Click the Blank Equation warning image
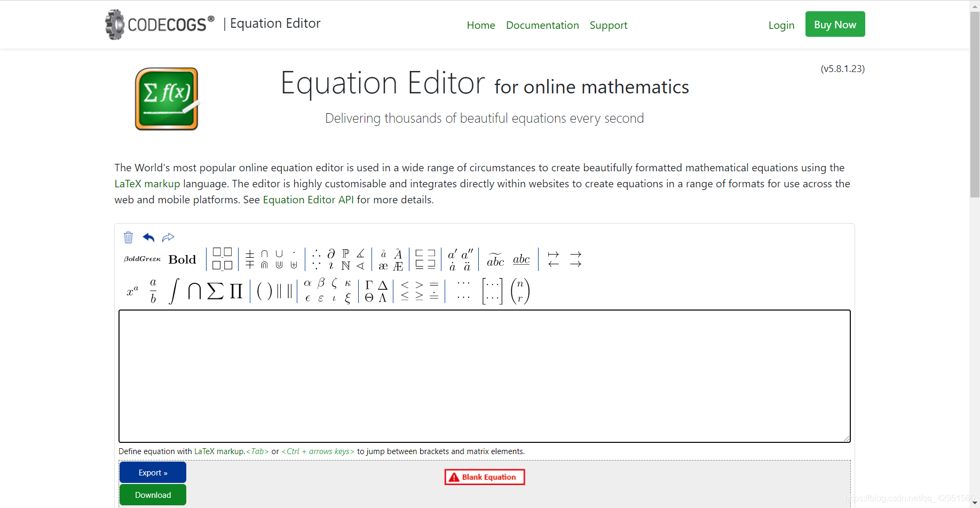Image resolution: width=980 pixels, height=508 pixels. point(485,477)
